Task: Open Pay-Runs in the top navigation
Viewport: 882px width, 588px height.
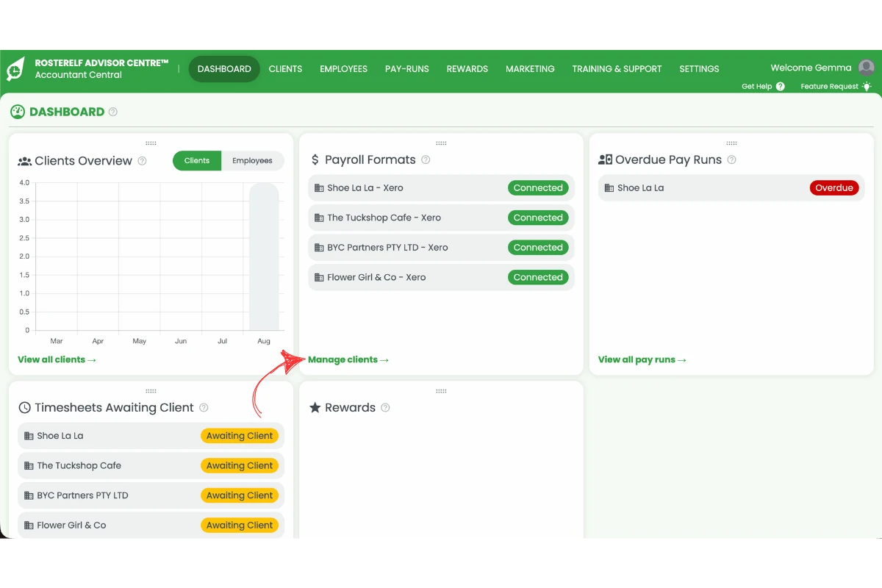Action: click(x=407, y=69)
